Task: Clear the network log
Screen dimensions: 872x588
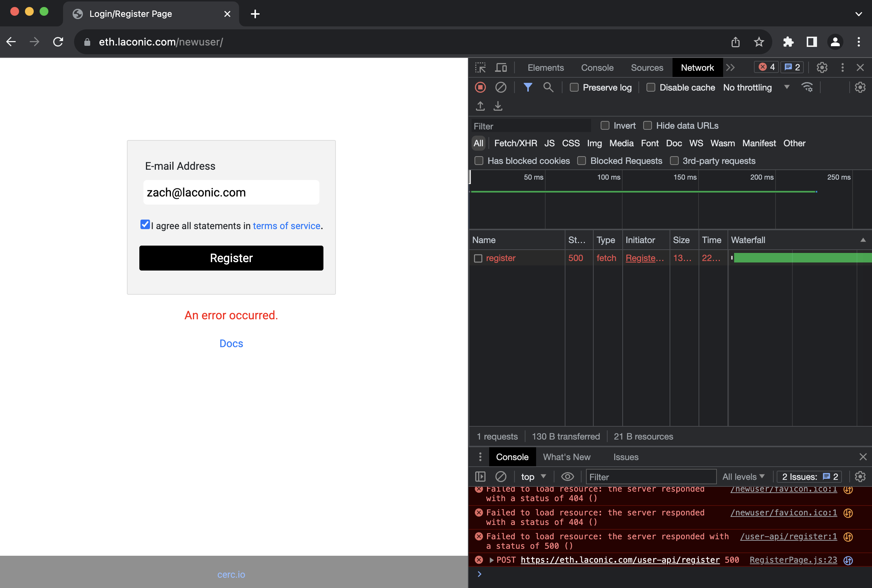Action: tap(501, 87)
